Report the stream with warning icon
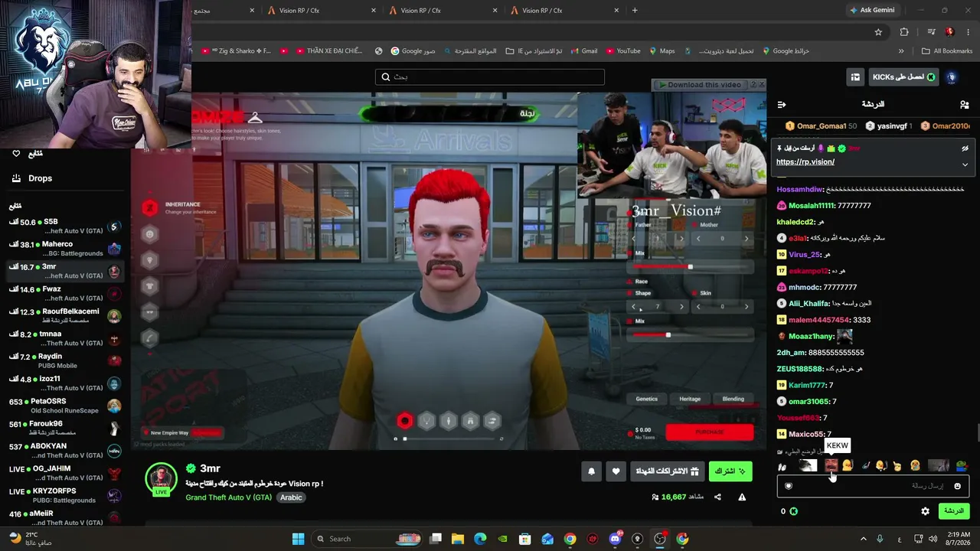980x551 pixels. click(742, 497)
